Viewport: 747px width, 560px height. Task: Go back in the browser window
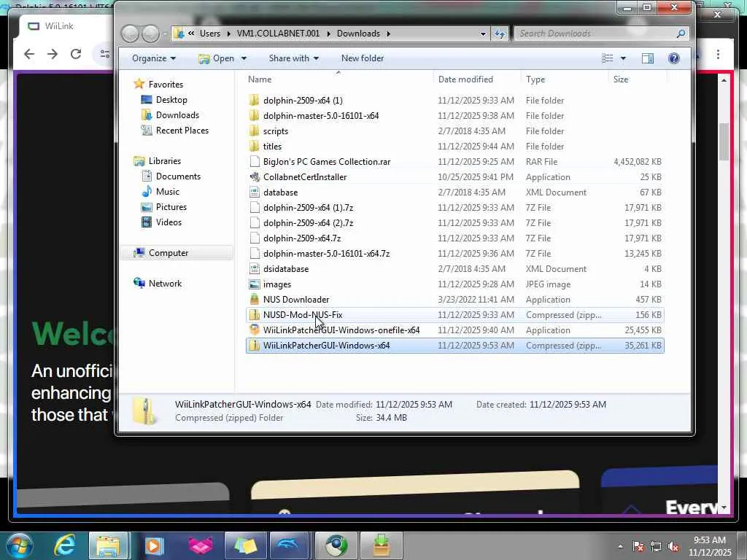(29, 54)
